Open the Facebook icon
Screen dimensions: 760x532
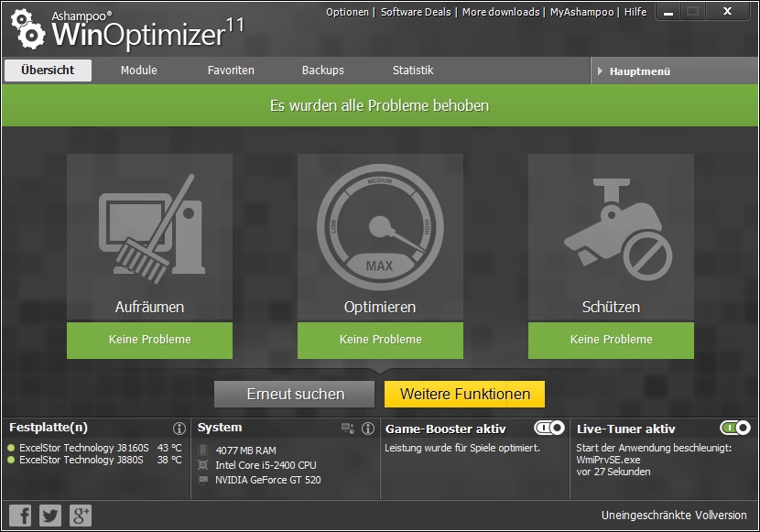click(x=20, y=515)
